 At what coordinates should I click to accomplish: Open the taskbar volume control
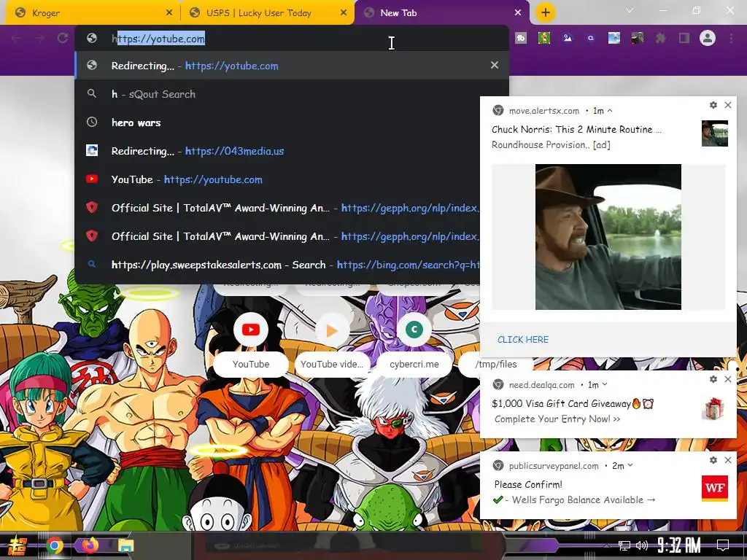642,545
